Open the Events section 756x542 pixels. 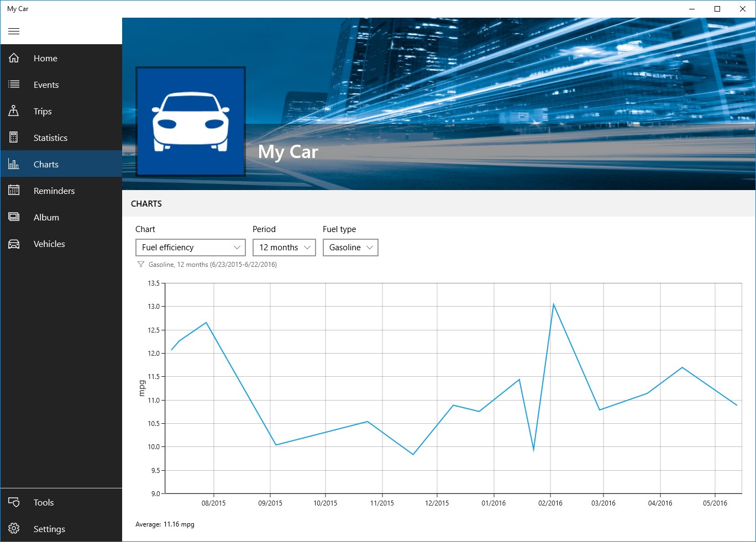pyautogui.click(x=45, y=85)
